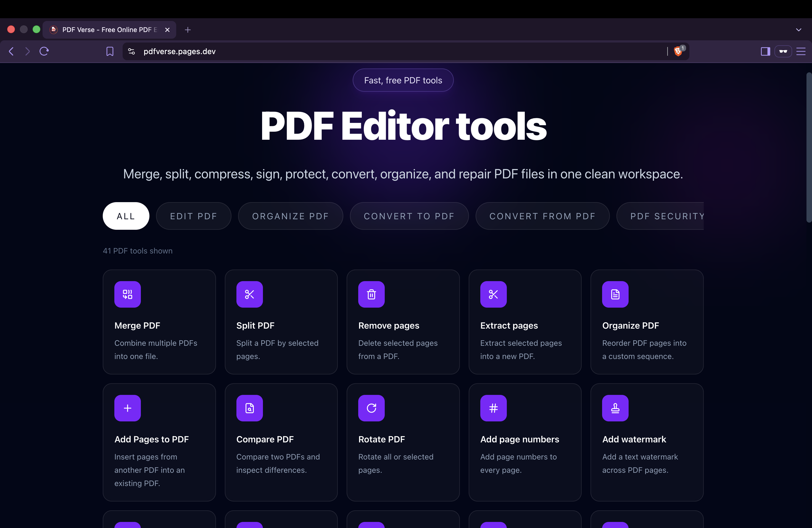Click the Merge PDF tool icon
Image resolution: width=812 pixels, height=528 pixels.
(127, 294)
